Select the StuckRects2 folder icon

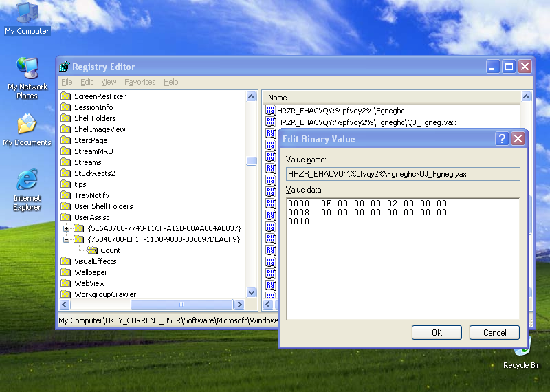click(x=65, y=173)
